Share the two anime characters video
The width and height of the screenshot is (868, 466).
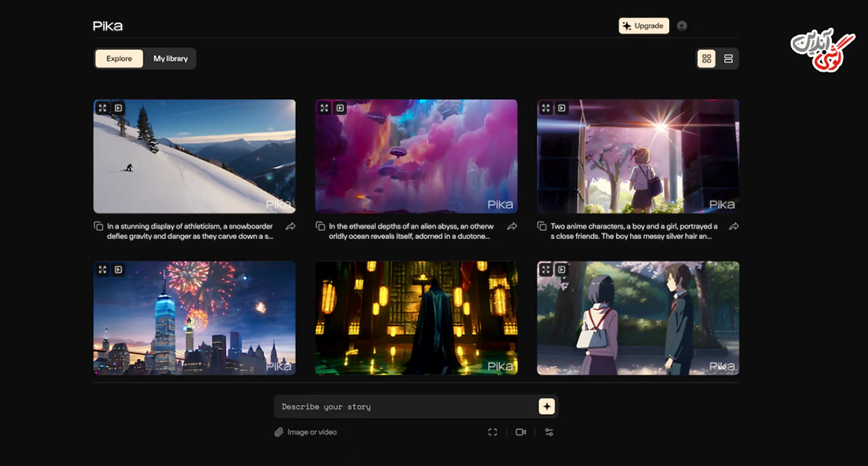(x=733, y=226)
